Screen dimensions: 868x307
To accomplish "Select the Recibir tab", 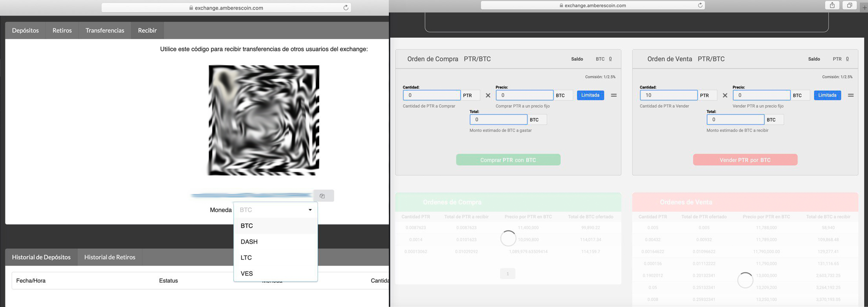I will [147, 30].
